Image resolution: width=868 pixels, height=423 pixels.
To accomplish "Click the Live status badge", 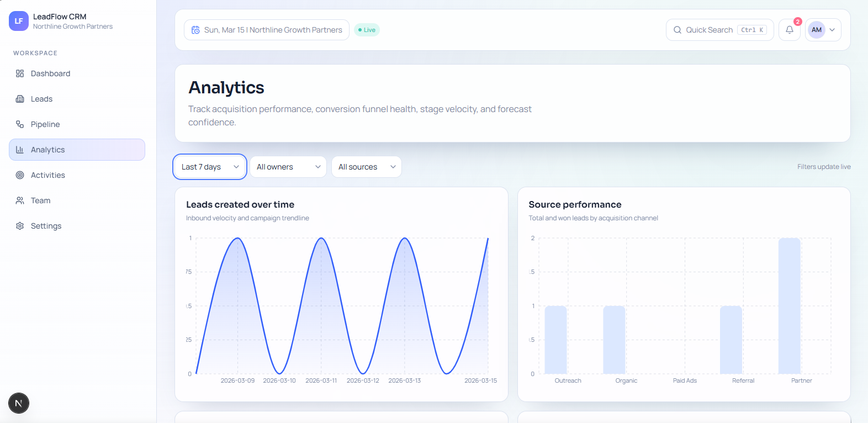I will (x=367, y=30).
